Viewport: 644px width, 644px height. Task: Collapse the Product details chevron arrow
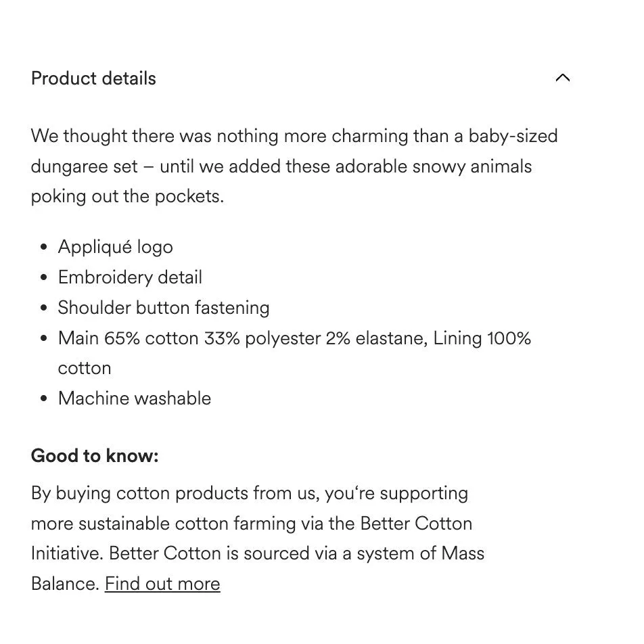click(562, 78)
